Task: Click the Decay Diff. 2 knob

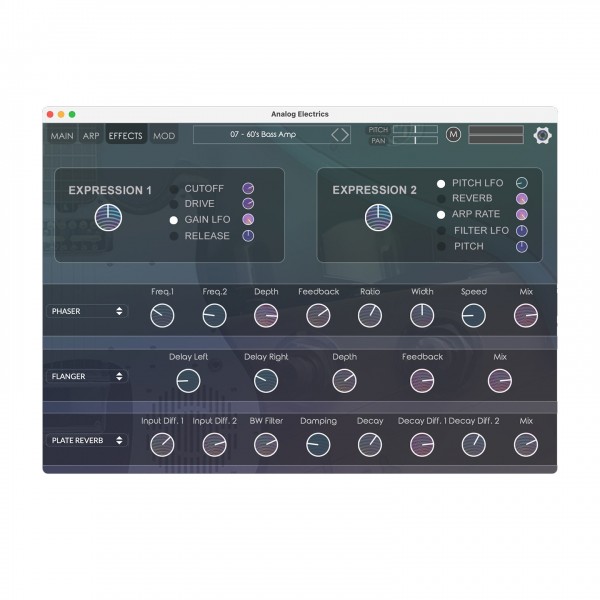Action: coord(474,445)
